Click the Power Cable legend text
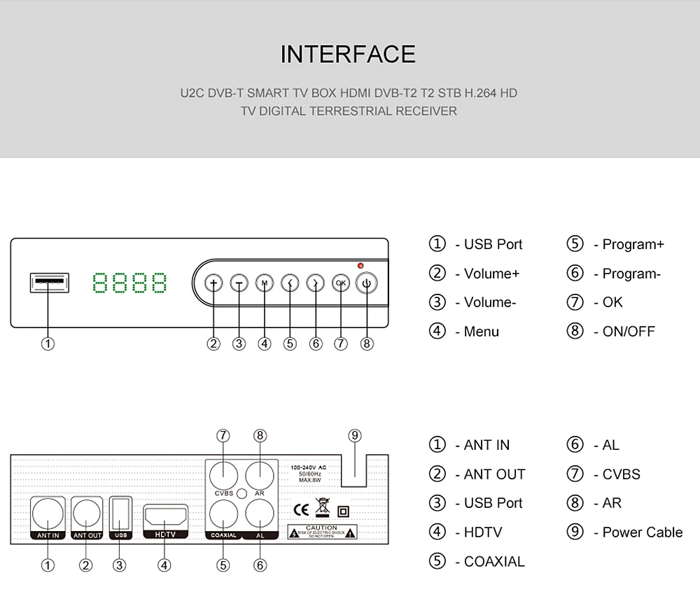 (x=643, y=532)
